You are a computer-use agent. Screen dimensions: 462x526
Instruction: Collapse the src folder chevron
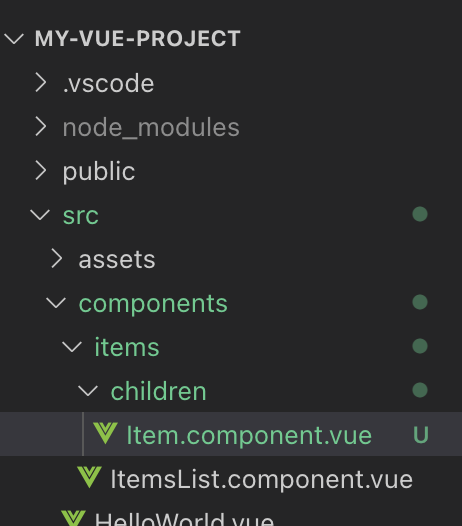coord(40,215)
